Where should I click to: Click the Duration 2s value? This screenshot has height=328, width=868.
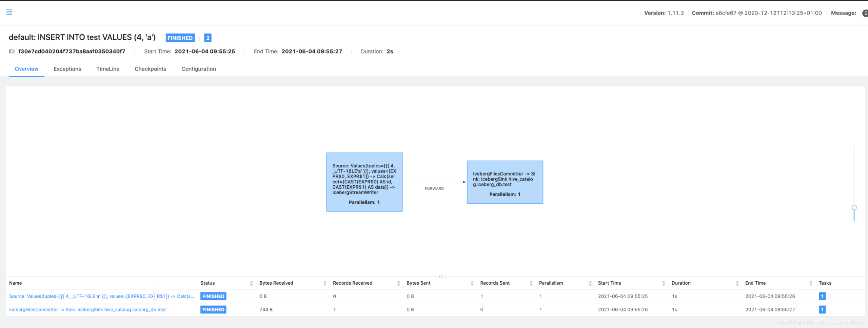click(x=390, y=52)
